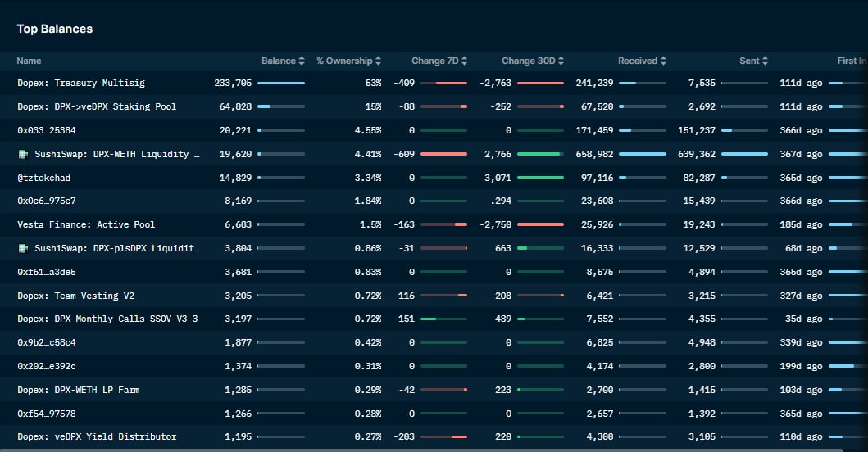Open Dopex: DPX-WETH LP Farm entry

[78, 390]
